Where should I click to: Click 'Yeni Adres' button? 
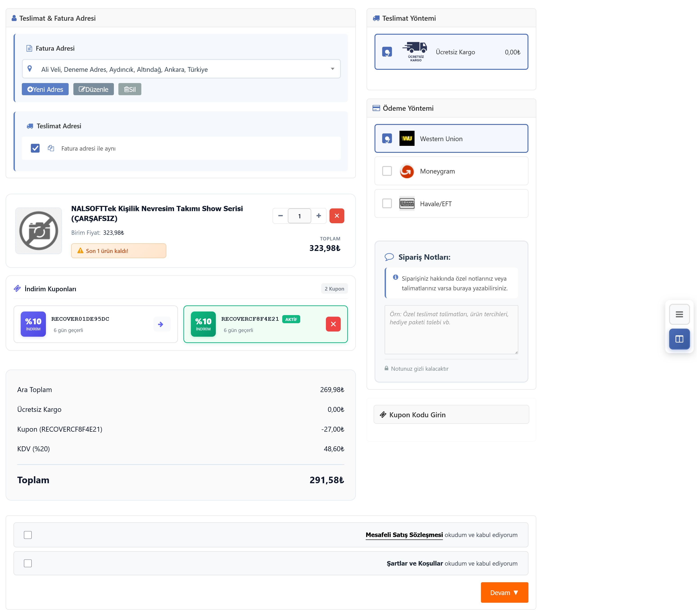(45, 89)
